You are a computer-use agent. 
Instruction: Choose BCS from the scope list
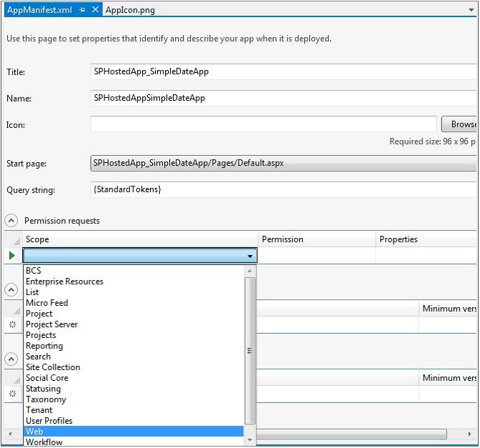(134, 271)
